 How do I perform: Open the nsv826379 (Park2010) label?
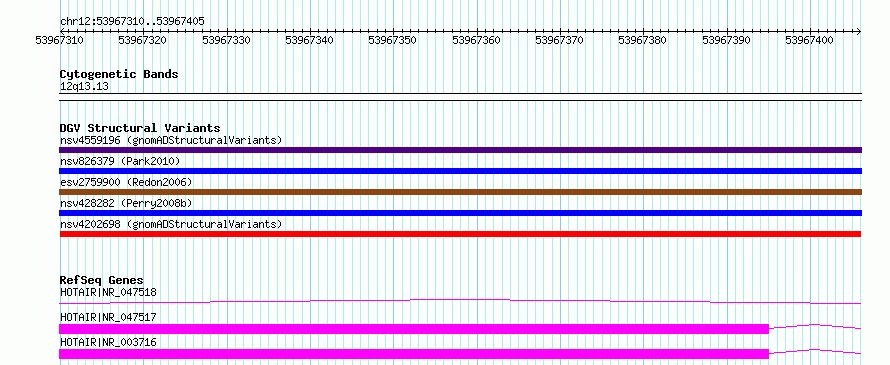(x=120, y=161)
